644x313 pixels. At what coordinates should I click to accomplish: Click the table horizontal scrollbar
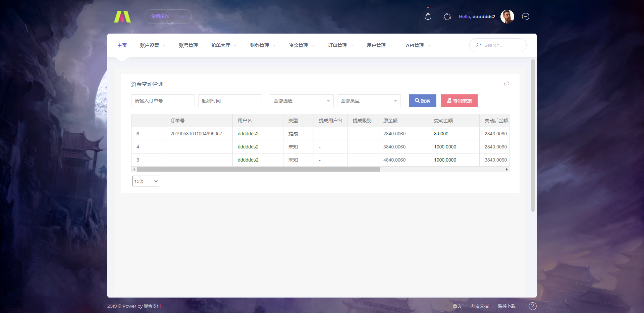pos(259,170)
